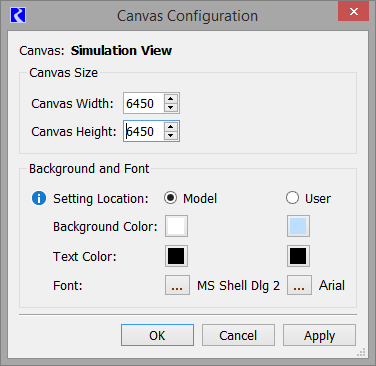Confirm settings with the OK button
376x366 pixels.
(157, 335)
